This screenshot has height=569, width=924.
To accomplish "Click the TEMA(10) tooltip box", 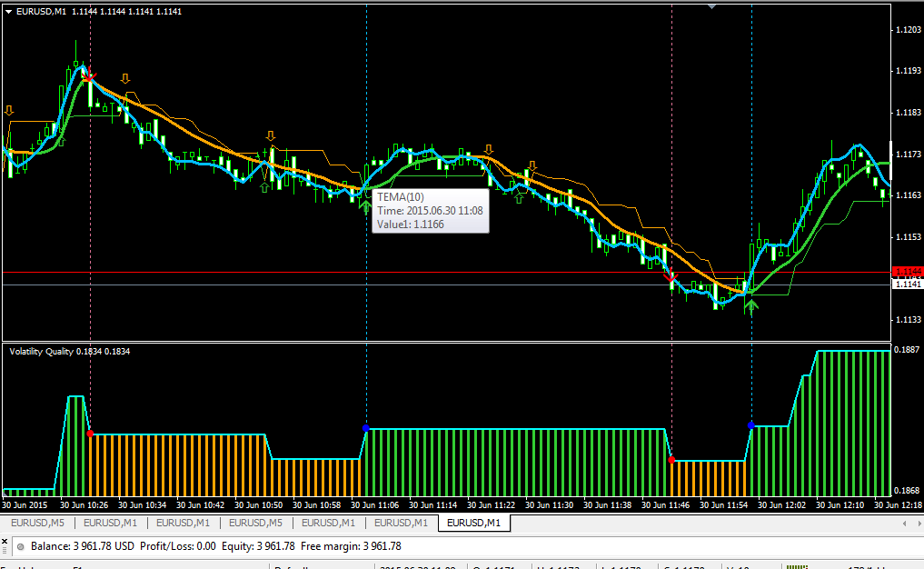I will (x=430, y=211).
